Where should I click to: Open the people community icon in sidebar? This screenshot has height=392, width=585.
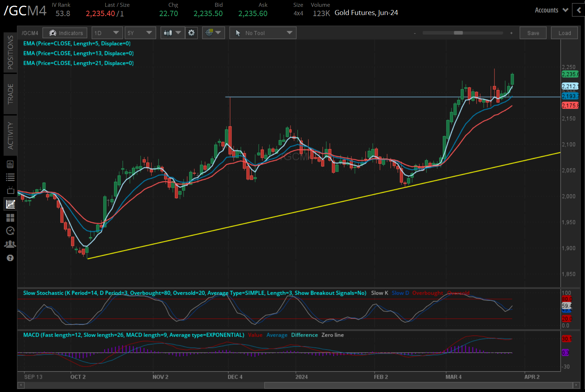(10, 244)
